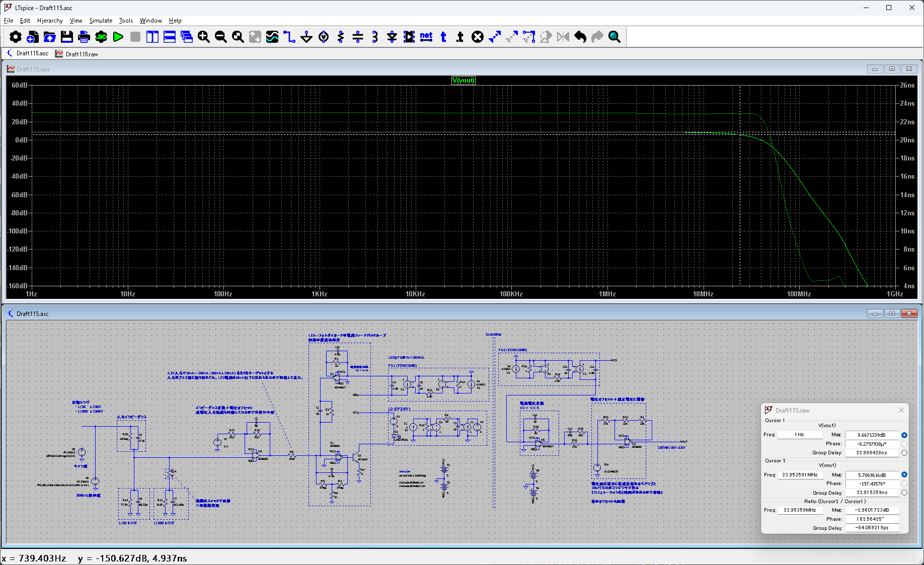Select Cursor 1 Group Delay radio button
Viewport: 924px width, 565px height.
tap(904, 453)
